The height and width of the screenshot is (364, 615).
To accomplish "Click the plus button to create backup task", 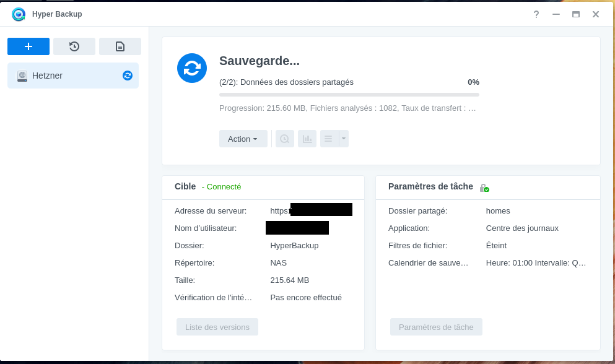I will tap(28, 46).
